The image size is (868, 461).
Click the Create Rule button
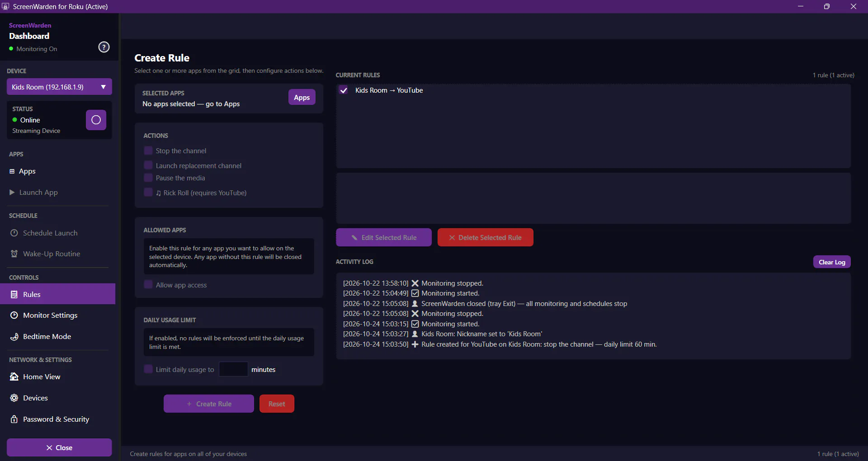pos(209,404)
